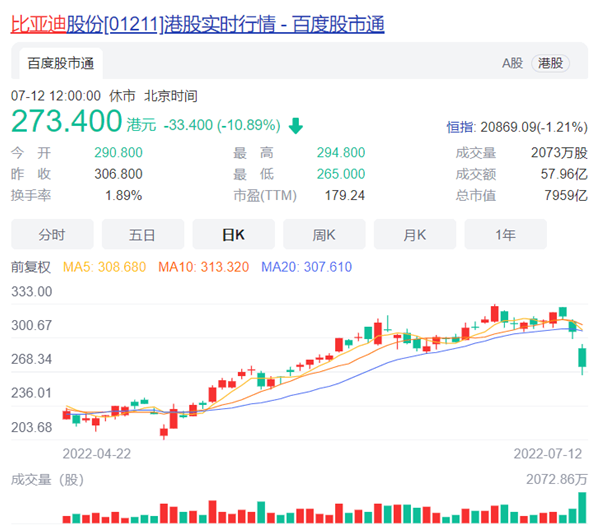Switch to the 港股 market option
The image size is (591, 531).
(550, 63)
